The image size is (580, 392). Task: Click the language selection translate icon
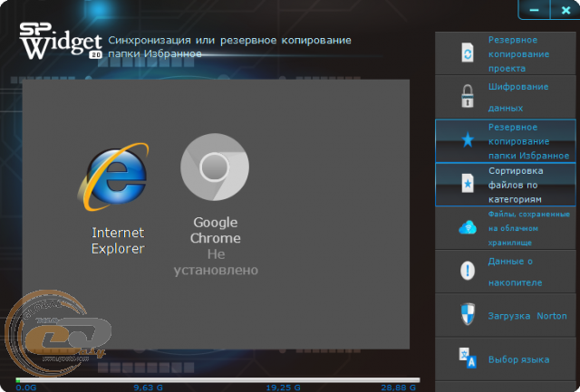468,358
